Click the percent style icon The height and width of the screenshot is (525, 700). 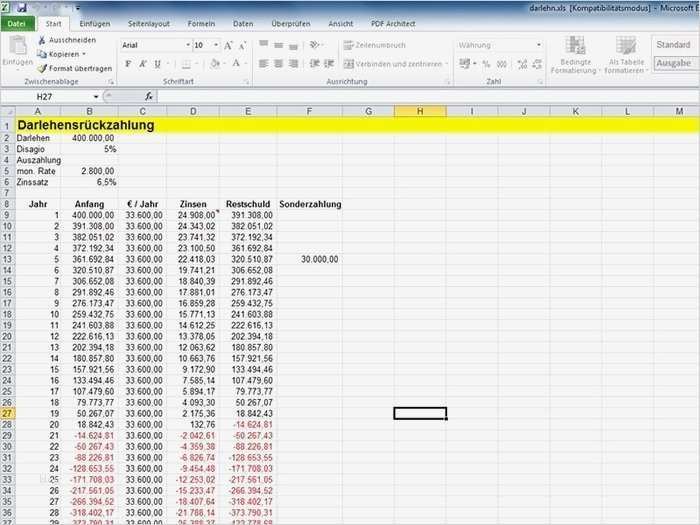click(x=486, y=64)
